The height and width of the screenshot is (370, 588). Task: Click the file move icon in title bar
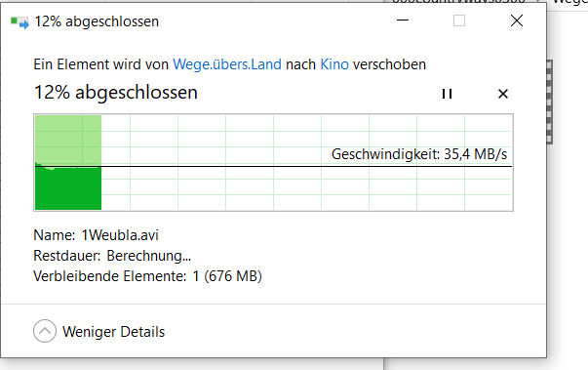(20, 21)
